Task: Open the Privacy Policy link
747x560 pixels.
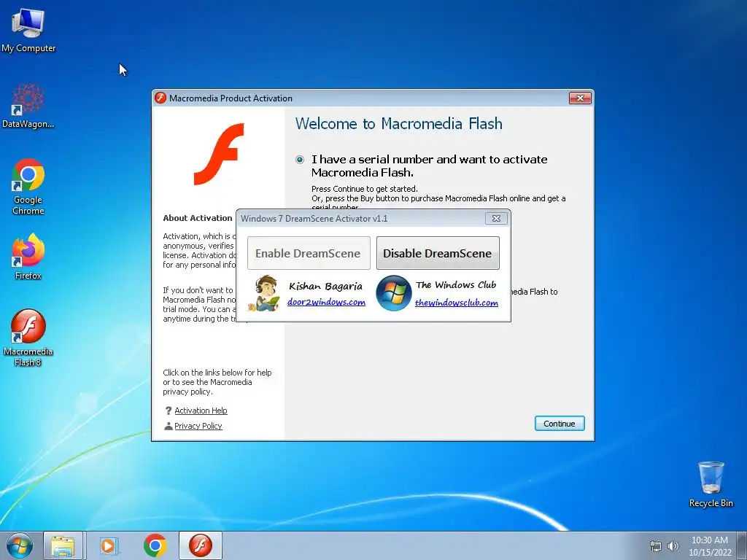Action: pos(198,426)
